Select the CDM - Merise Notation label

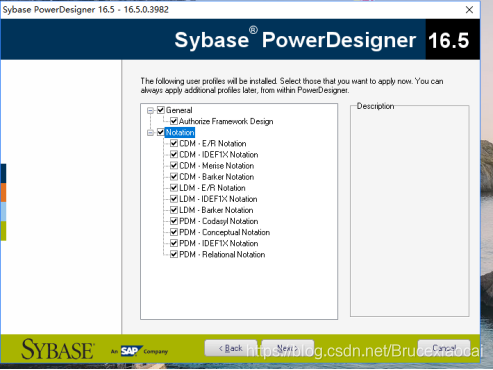coord(217,166)
